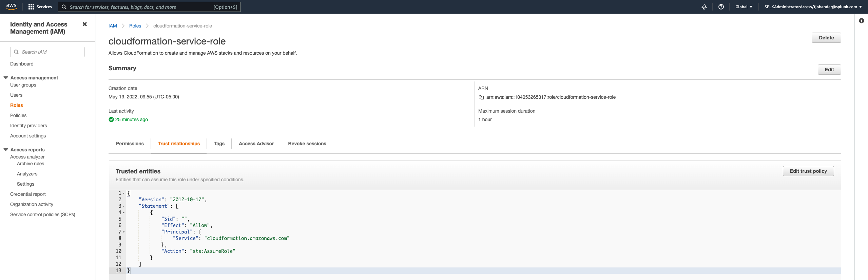Open the SPLKAdministratorAccess account dropdown

[813, 7]
